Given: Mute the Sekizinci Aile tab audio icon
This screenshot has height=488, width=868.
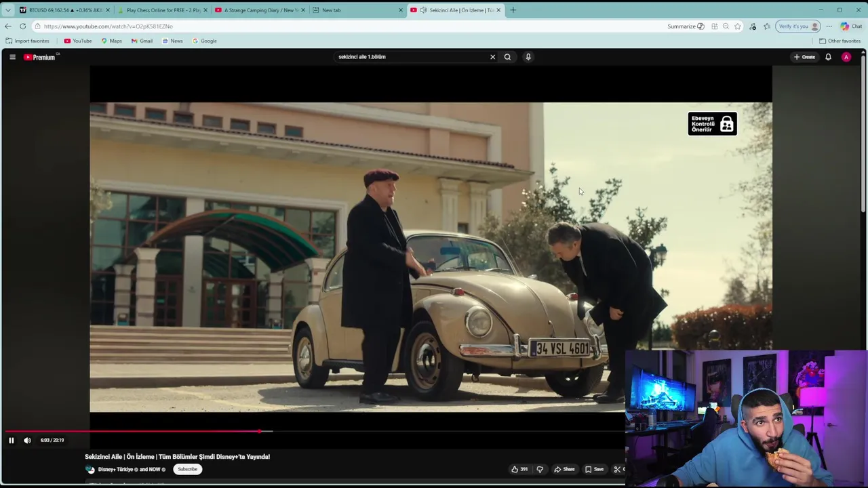Looking at the screenshot, I should coord(423,10).
